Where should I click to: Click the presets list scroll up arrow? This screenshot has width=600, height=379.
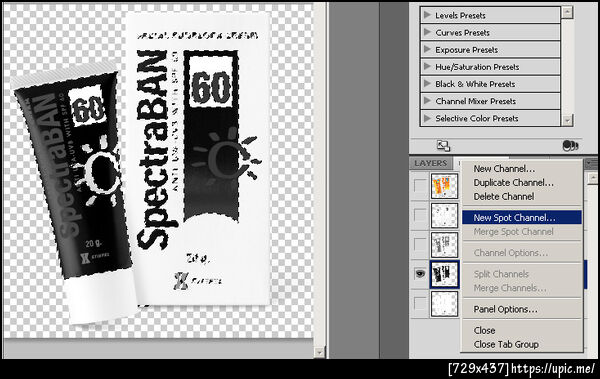pos(567,12)
